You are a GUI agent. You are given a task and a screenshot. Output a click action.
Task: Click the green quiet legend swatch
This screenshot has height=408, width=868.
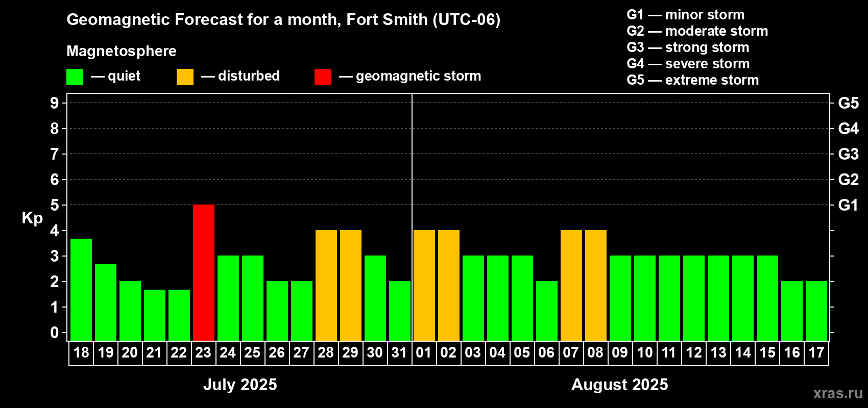pos(75,77)
